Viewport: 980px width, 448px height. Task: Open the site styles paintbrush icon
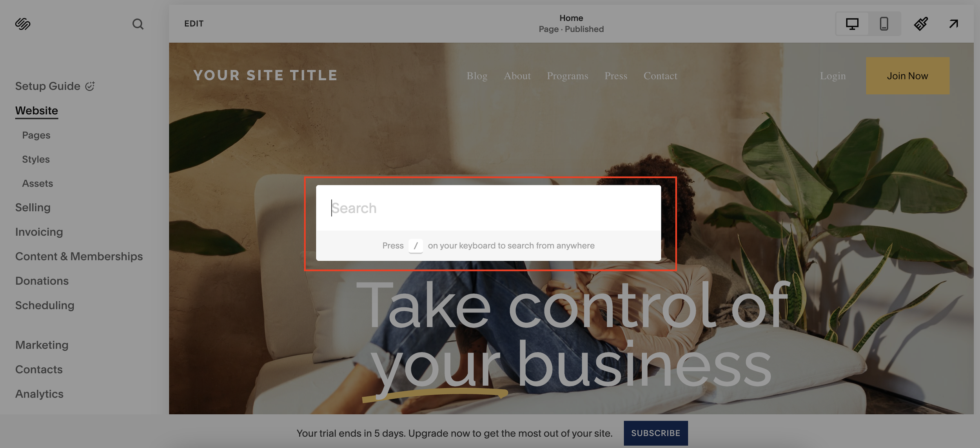tap(920, 24)
